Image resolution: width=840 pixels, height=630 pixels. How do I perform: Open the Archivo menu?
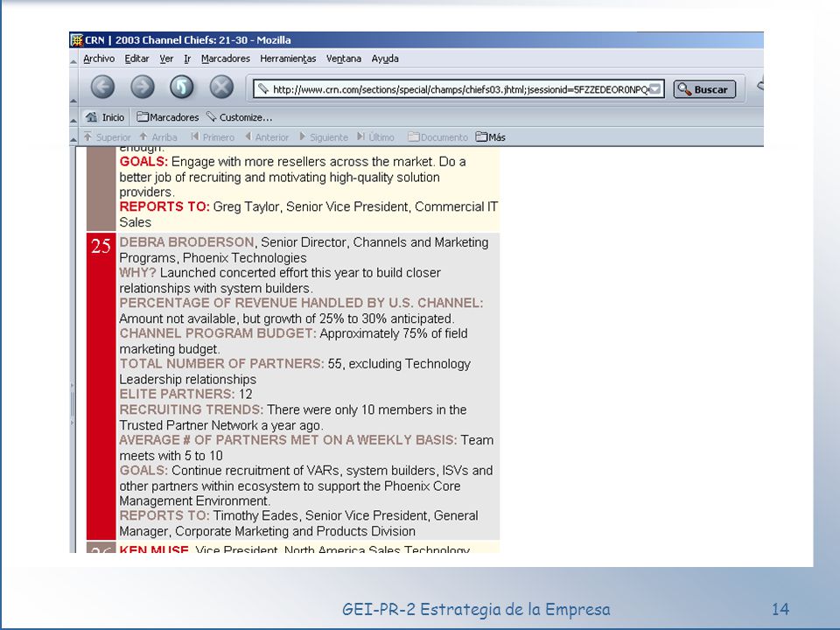pos(99,59)
